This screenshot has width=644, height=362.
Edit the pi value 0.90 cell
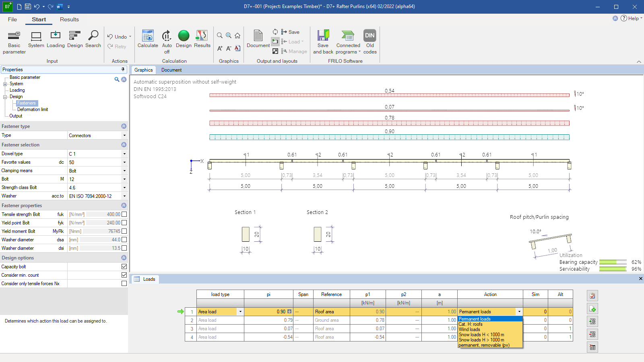268,312
